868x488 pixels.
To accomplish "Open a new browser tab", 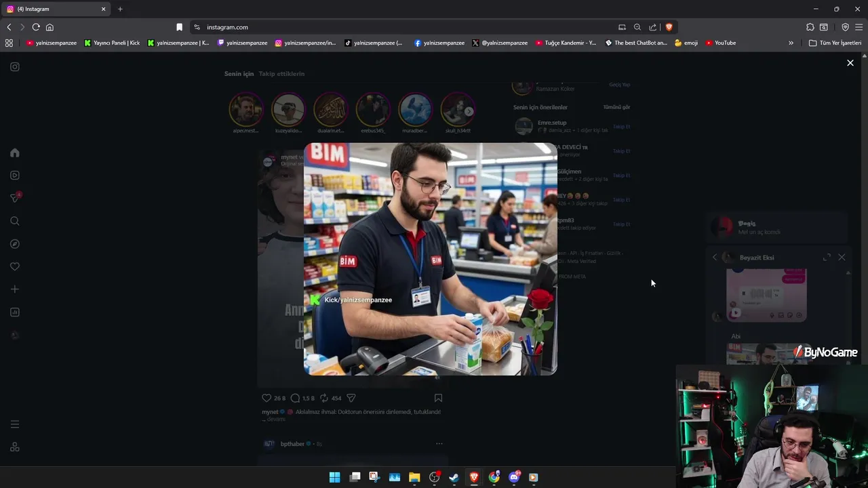I will click(120, 9).
